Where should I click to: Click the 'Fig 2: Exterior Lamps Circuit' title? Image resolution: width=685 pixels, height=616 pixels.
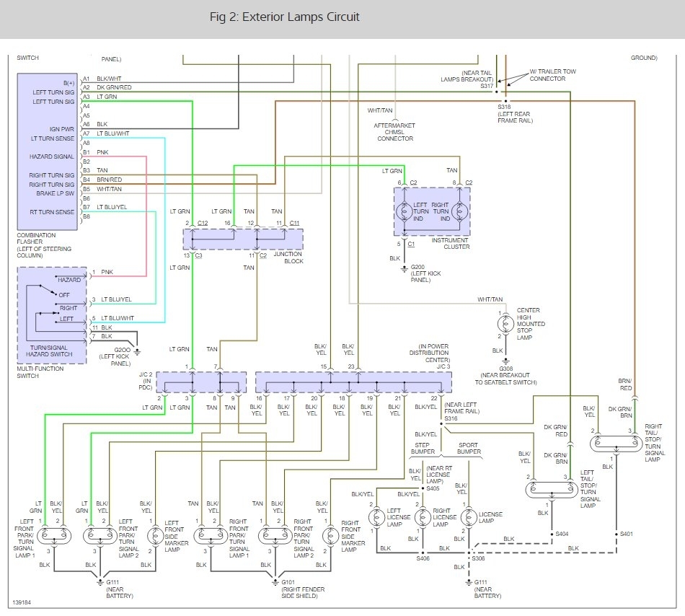pyautogui.click(x=284, y=17)
